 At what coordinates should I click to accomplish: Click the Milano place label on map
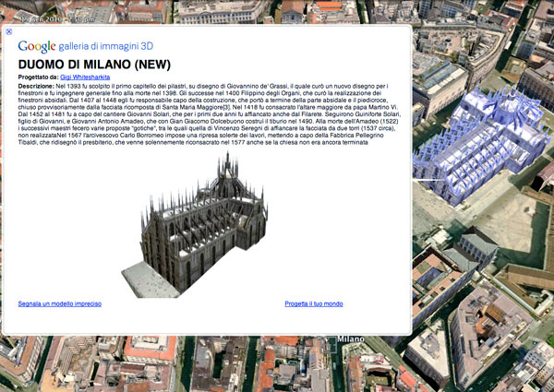pyautogui.click(x=352, y=339)
